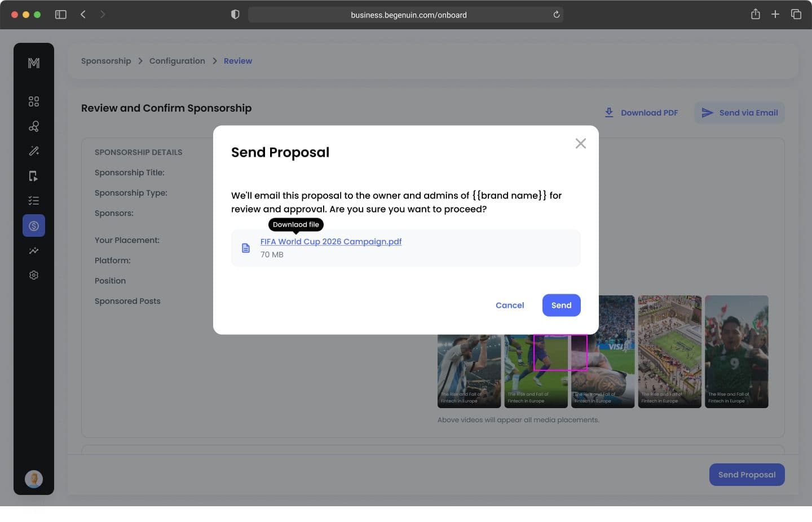
Task: Click the privacy shield icon
Action: [x=235, y=15]
